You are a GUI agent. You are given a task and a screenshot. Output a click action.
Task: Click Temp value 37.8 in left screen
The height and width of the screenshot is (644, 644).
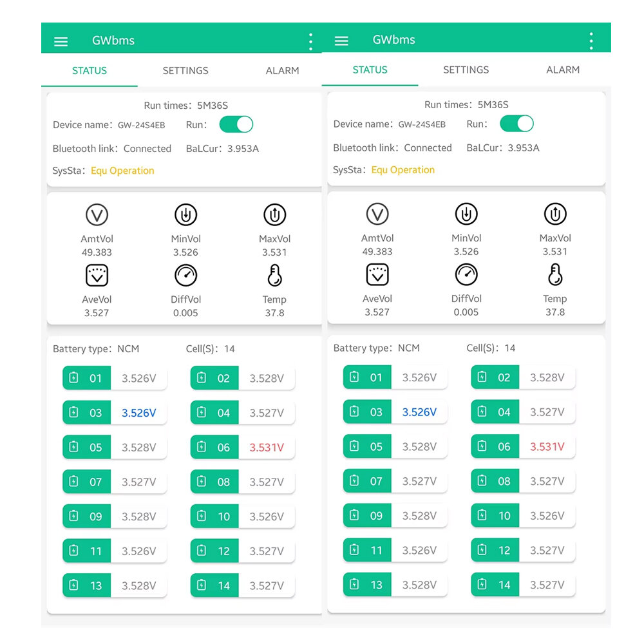point(275,313)
